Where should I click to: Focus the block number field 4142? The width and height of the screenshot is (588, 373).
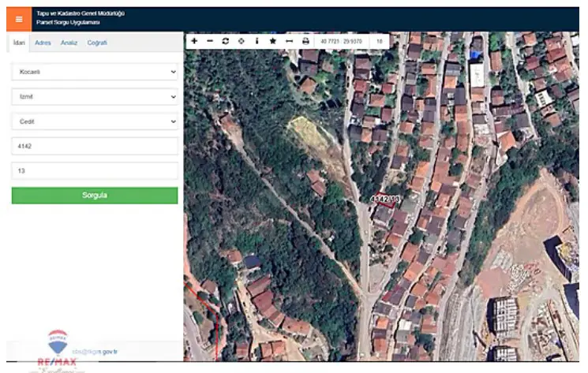pyautogui.click(x=95, y=146)
